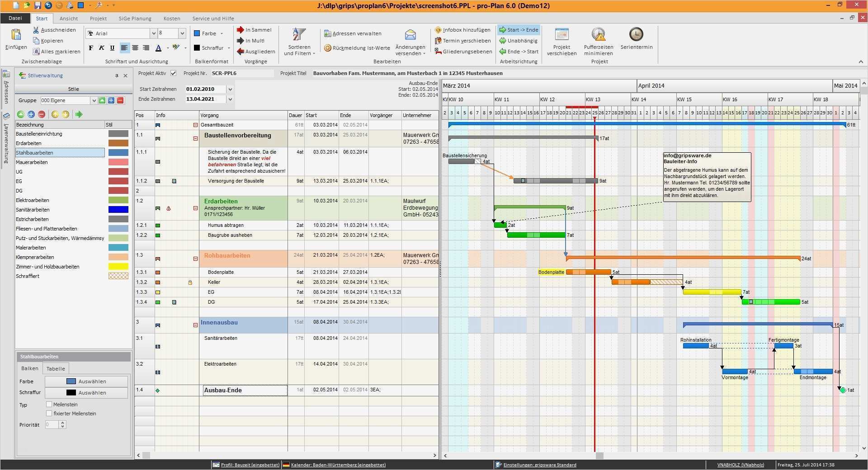This screenshot has height=470, width=868.
Task: Open the Farbe bar color dropdown
Action: coord(222,33)
